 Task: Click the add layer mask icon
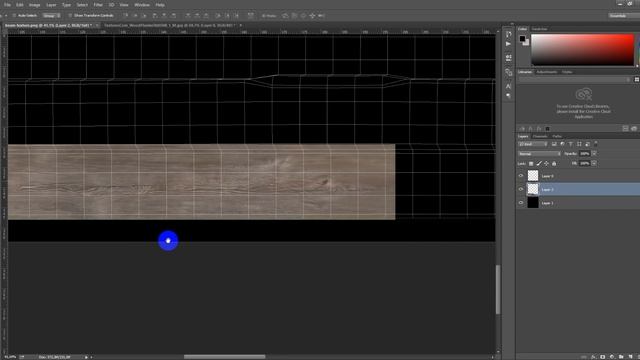tap(602, 357)
